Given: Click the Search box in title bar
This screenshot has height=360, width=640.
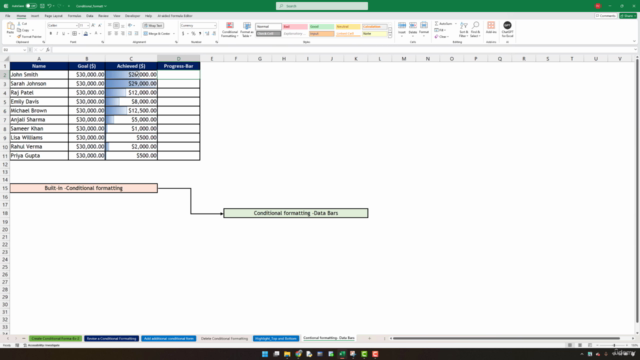Looking at the screenshot, I should (x=322, y=6).
